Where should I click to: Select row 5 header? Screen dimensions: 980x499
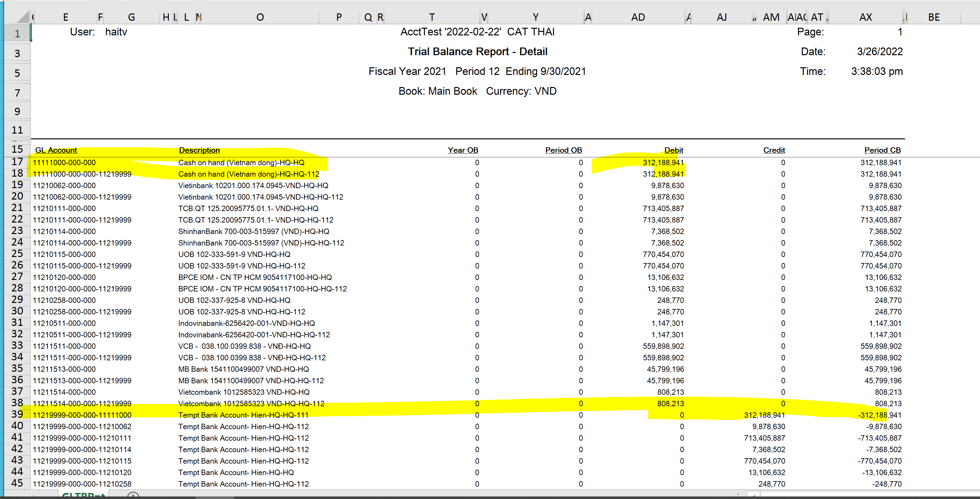(x=17, y=73)
